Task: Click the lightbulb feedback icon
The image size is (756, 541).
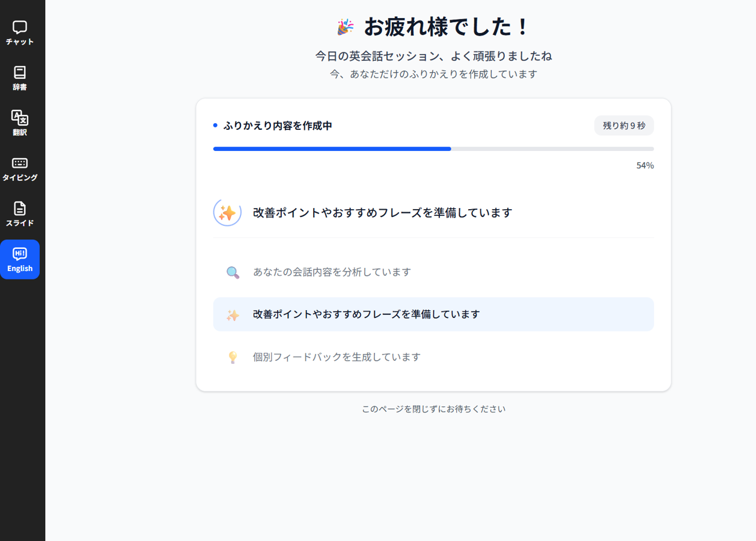Action: [x=233, y=356]
